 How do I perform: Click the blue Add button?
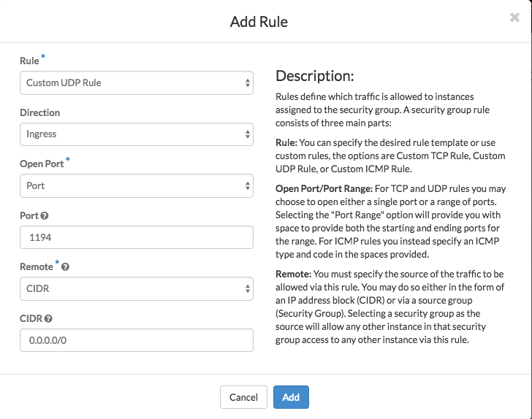tap(291, 397)
